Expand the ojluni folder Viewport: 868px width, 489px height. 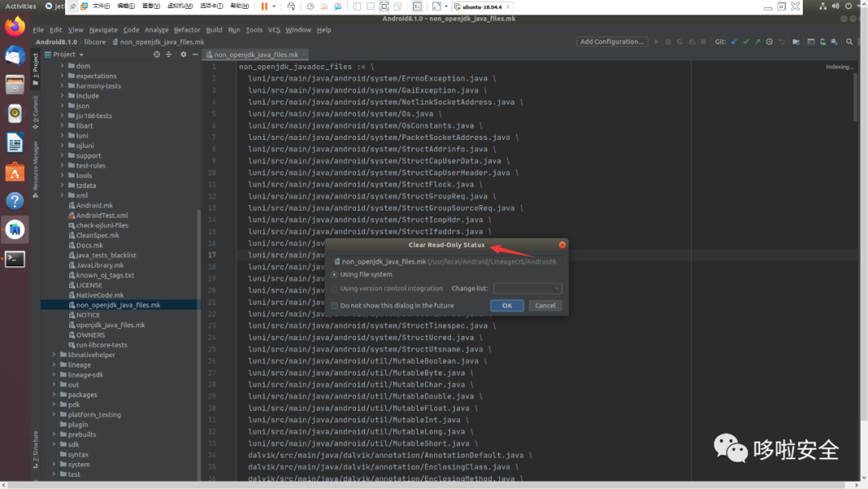point(62,146)
